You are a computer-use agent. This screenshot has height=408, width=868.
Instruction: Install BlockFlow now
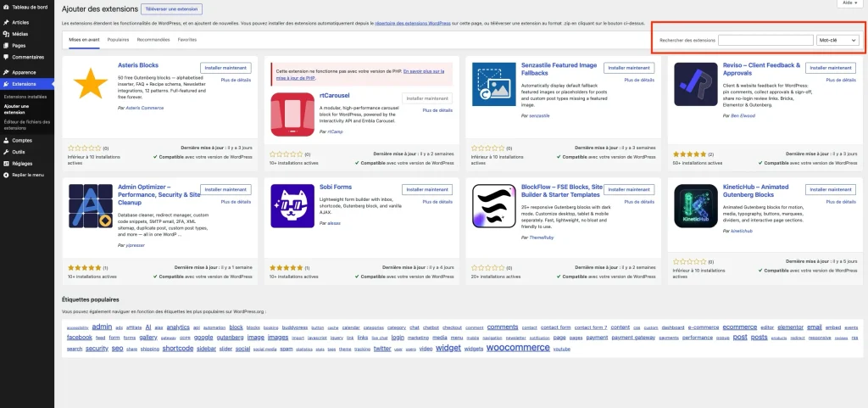tap(629, 189)
